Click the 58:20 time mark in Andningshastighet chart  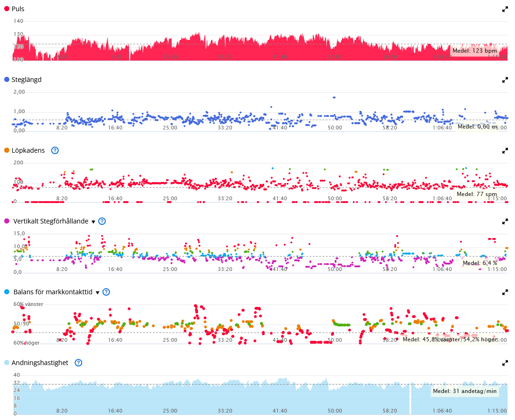pos(390,411)
